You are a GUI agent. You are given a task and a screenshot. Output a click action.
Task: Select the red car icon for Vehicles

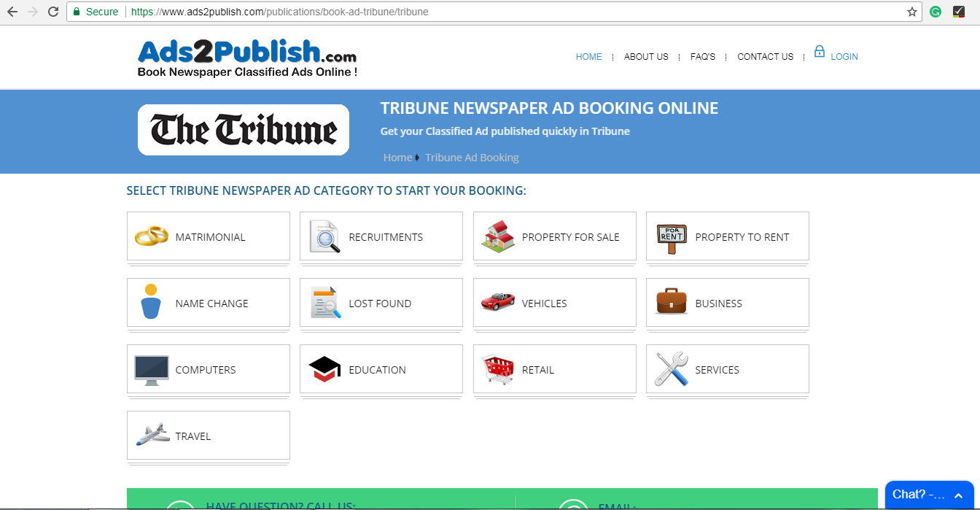pyautogui.click(x=497, y=302)
